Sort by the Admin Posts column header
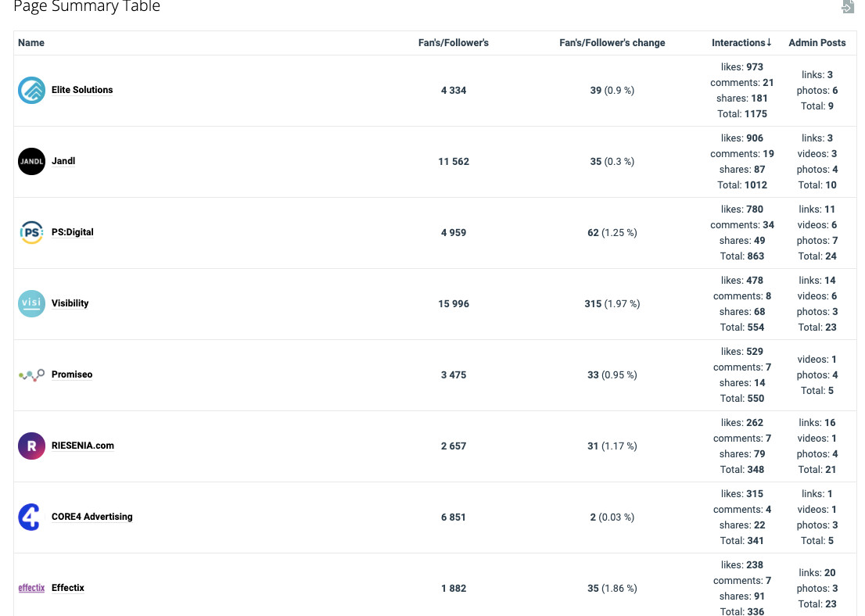Viewport: 865px width, 616px height. tap(817, 43)
